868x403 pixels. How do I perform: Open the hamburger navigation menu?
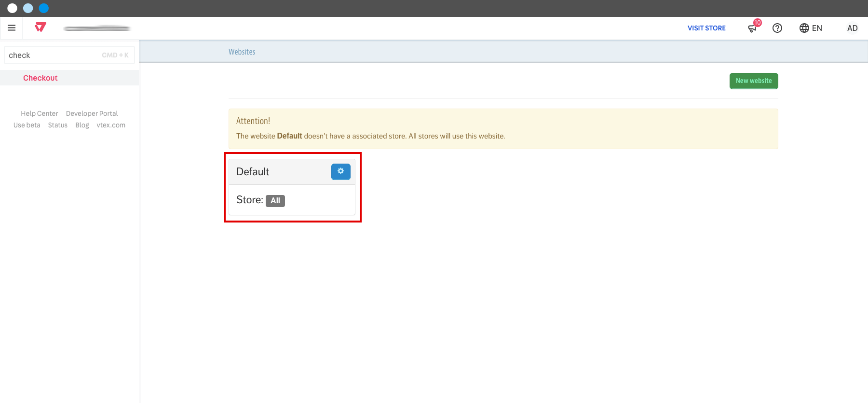(12, 28)
